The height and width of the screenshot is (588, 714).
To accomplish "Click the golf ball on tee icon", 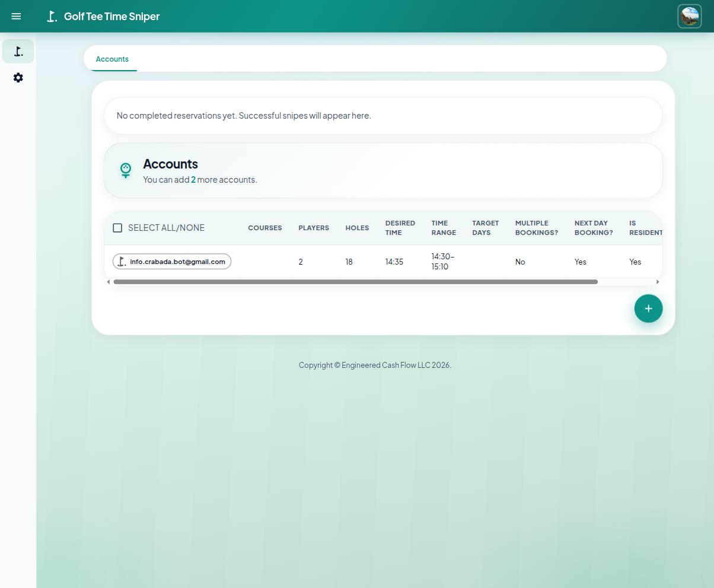I will [x=126, y=170].
